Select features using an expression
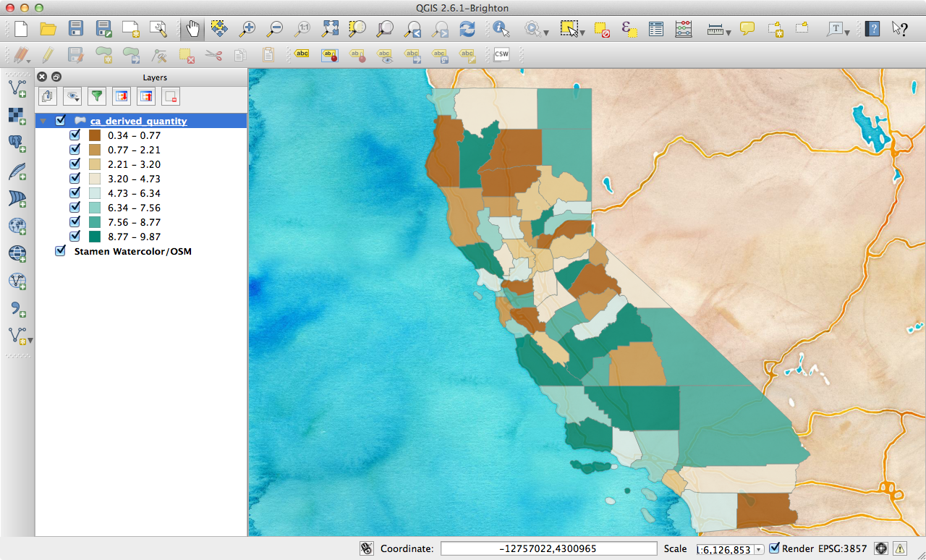This screenshot has height=560, width=926. [x=629, y=29]
